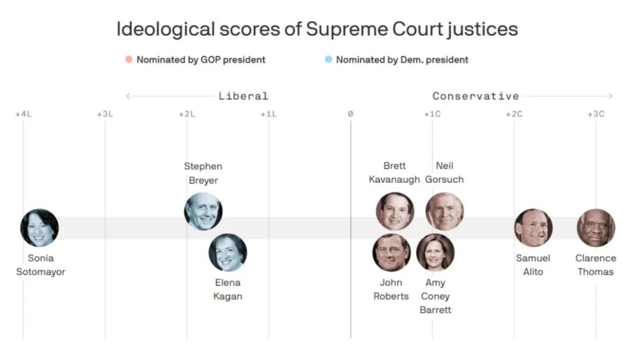Viewport: 644px width, 346px height.
Task: Click Elena Kagan's portrait photo
Action: click(228, 253)
